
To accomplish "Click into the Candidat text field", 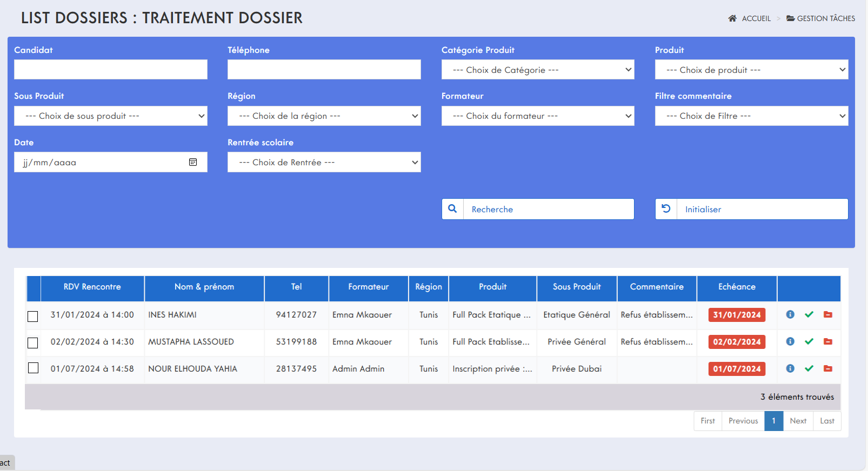I will 111,70.
